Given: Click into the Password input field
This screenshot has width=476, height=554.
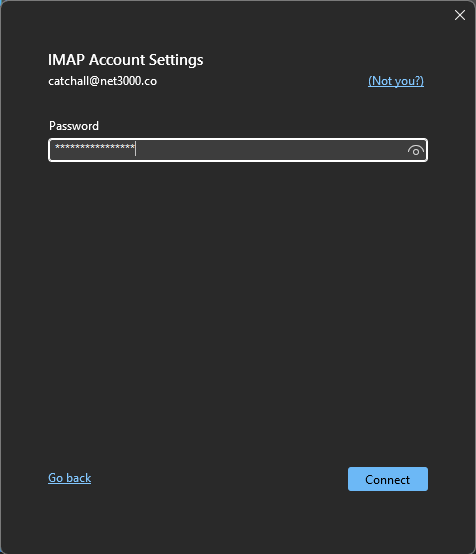Looking at the screenshot, I should pos(238,150).
